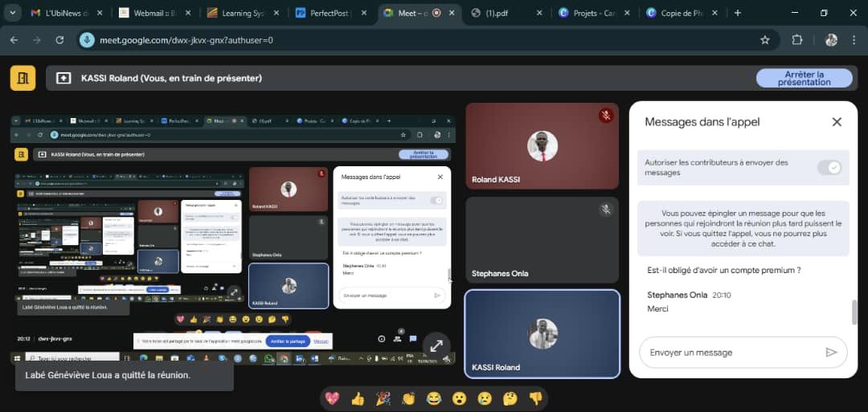
Task: Close the Copie de Ph tab
Action: (714, 13)
